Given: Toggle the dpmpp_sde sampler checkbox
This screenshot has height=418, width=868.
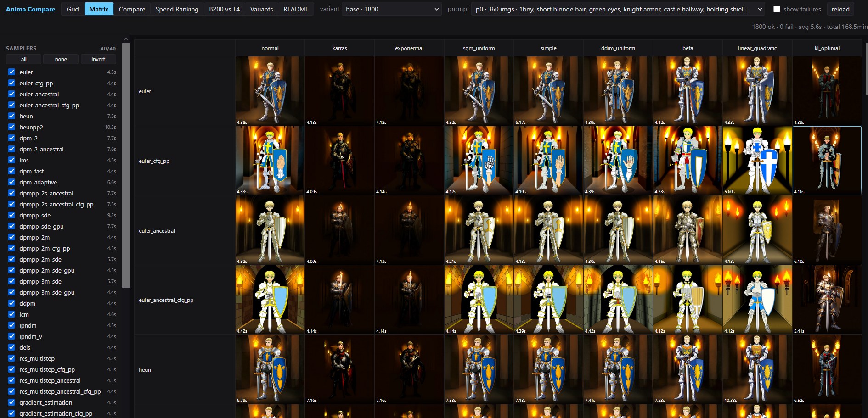Looking at the screenshot, I should click(11, 215).
